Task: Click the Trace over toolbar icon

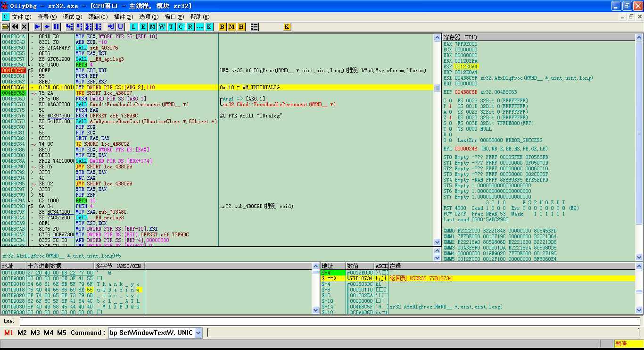Action: pos(98,27)
